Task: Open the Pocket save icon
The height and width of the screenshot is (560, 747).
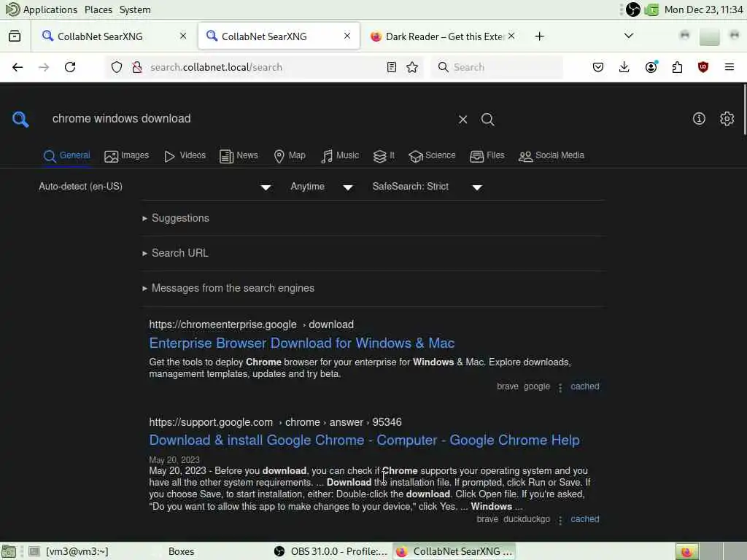Action: (x=598, y=67)
